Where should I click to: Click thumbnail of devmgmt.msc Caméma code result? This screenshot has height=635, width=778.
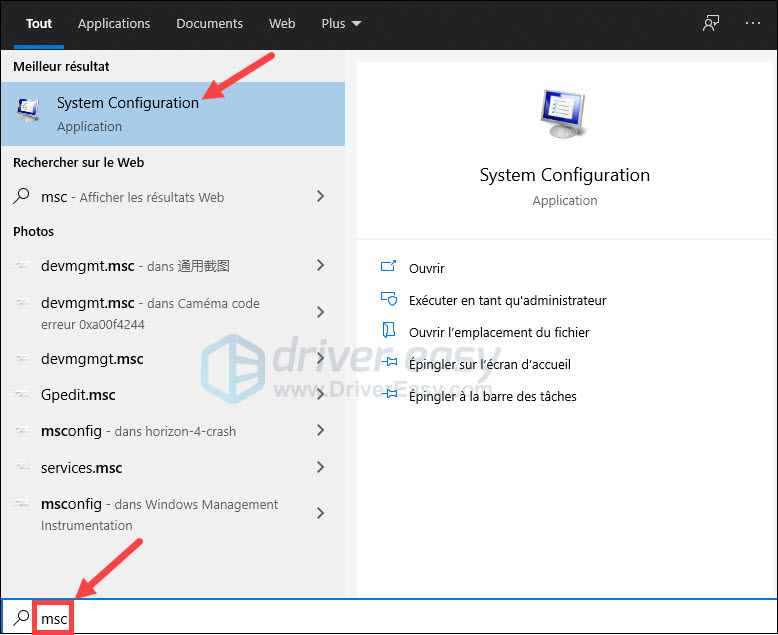[x=21, y=302]
